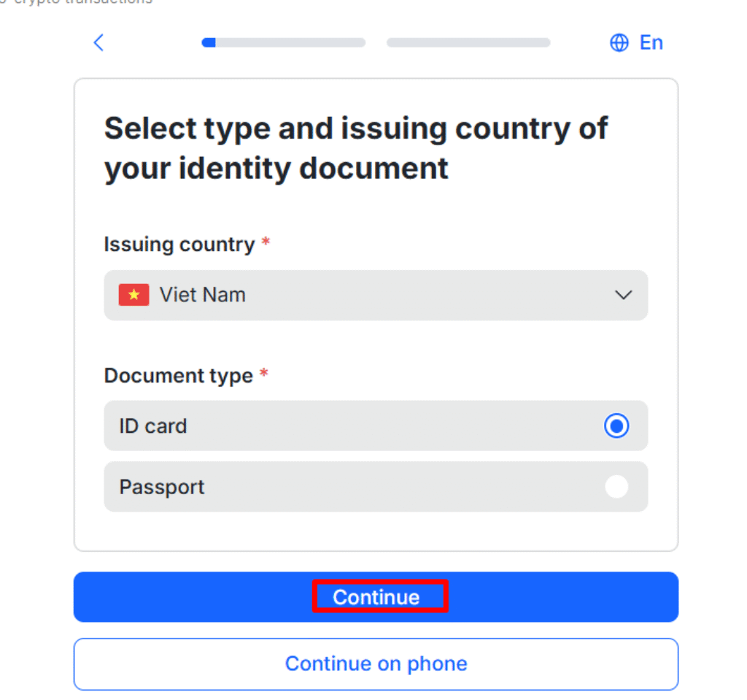
Task: Click the asterisk beside Issuing country
Action: (x=266, y=242)
